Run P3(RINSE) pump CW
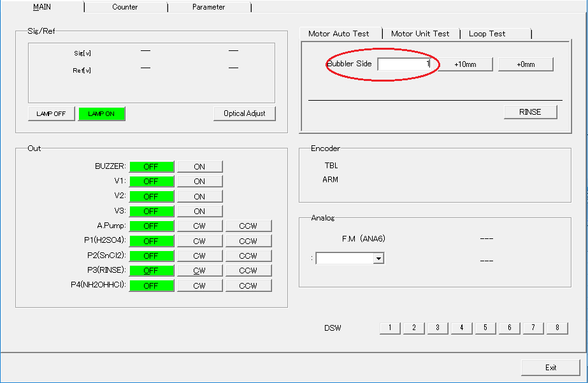 coord(199,270)
